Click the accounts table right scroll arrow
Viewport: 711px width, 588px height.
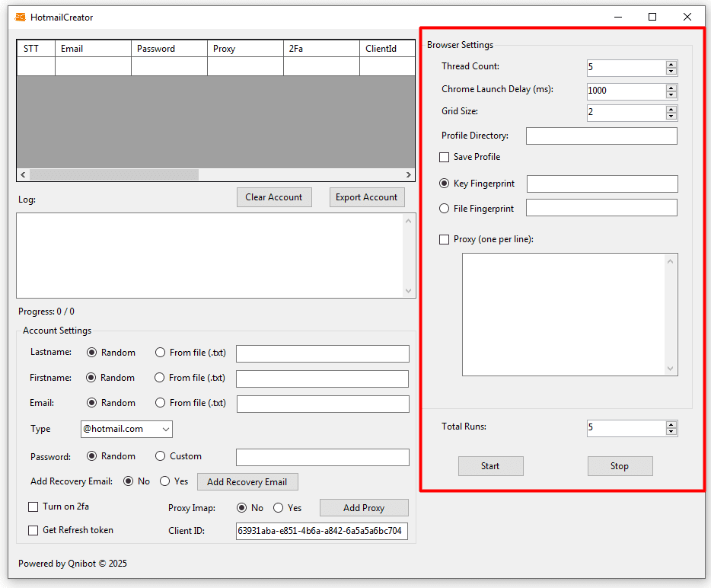(x=409, y=174)
